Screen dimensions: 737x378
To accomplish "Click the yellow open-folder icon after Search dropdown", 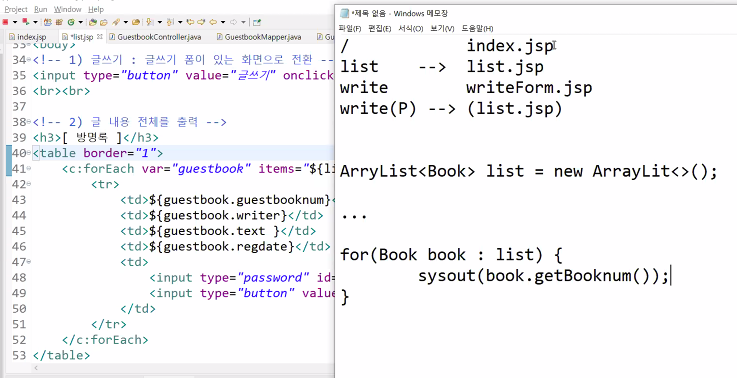I will coord(136,22).
